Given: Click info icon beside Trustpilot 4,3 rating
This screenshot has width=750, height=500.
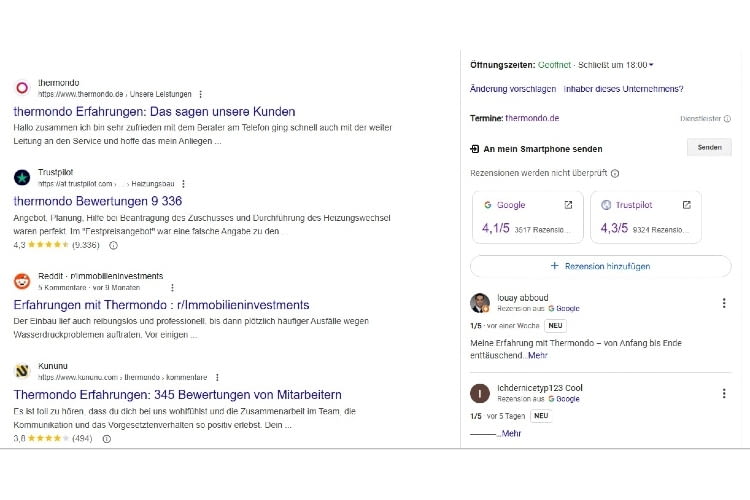Looking at the screenshot, I should click(x=113, y=245).
